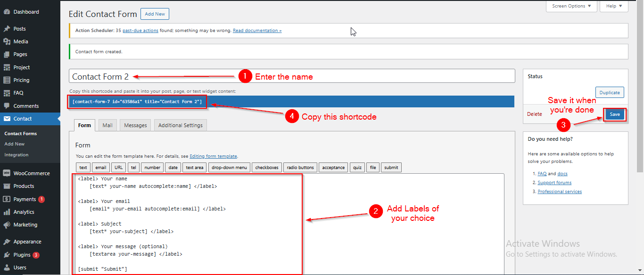Open the Additional Settings tab

click(181, 125)
